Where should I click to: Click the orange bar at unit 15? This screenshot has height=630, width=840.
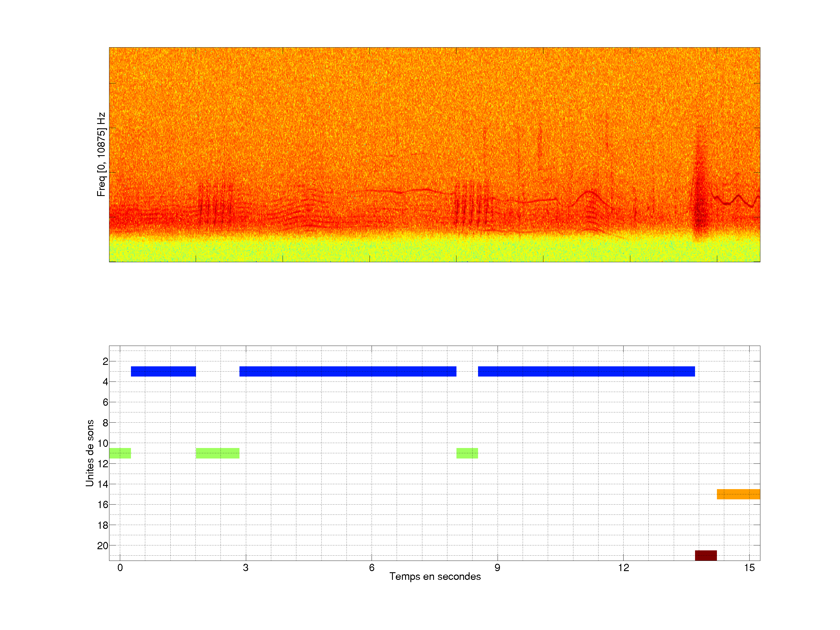click(738, 494)
